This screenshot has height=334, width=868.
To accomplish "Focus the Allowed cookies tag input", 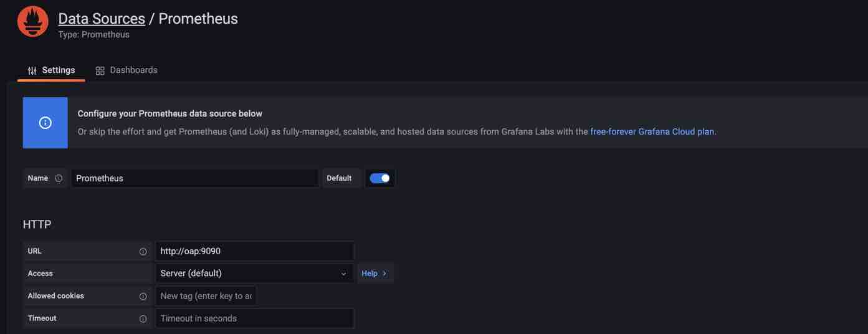I will point(206,296).
